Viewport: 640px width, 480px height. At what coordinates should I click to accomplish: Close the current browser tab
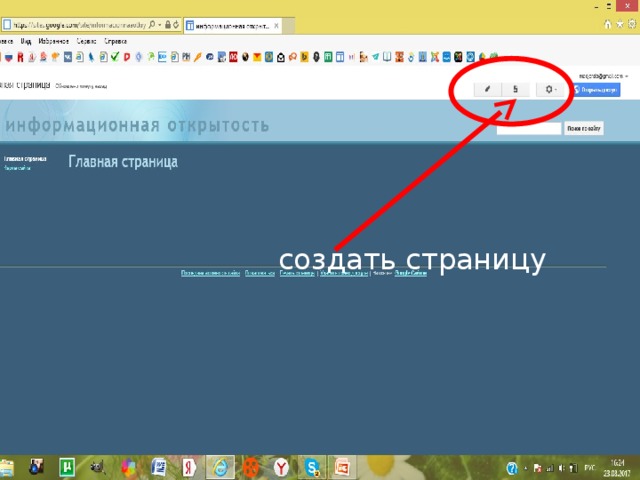[x=276, y=26]
